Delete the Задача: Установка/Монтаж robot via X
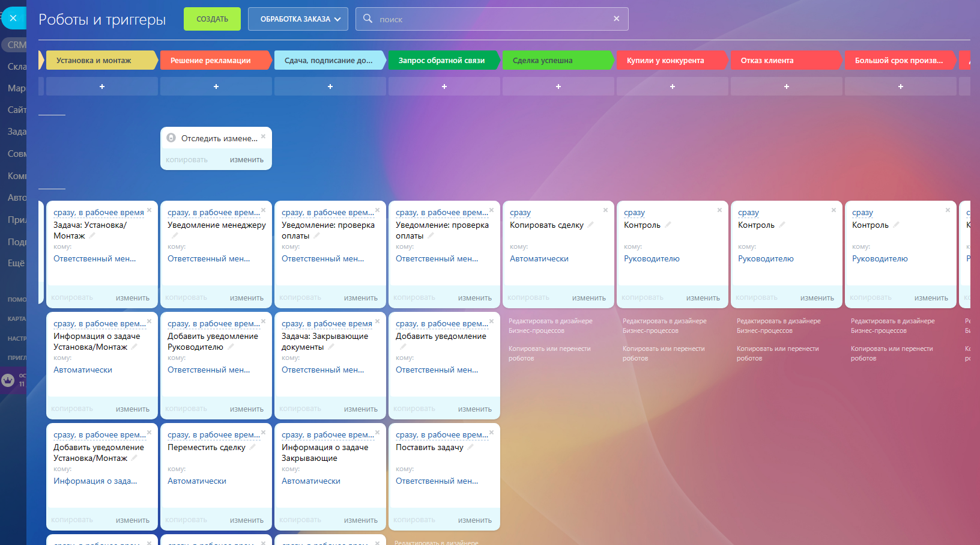The height and width of the screenshot is (545, 980). (149, 210)
